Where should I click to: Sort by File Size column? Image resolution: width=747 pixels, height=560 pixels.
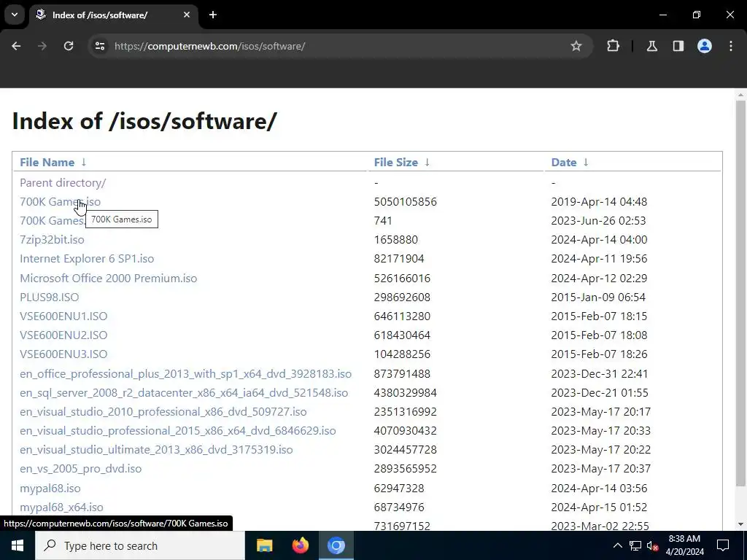[x=396, y=163]
